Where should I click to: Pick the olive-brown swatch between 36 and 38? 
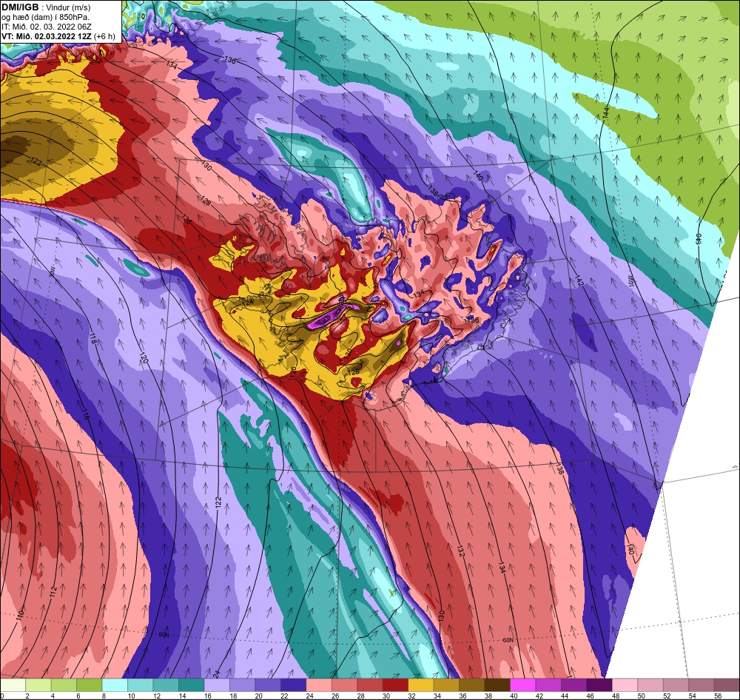(472, 685)
